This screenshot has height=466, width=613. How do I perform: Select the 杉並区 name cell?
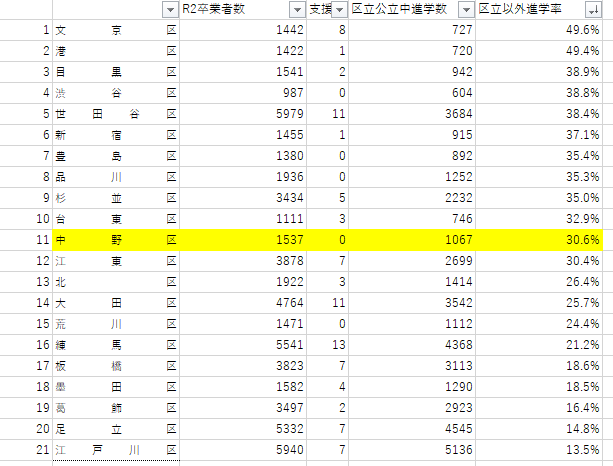coord(116,198)
